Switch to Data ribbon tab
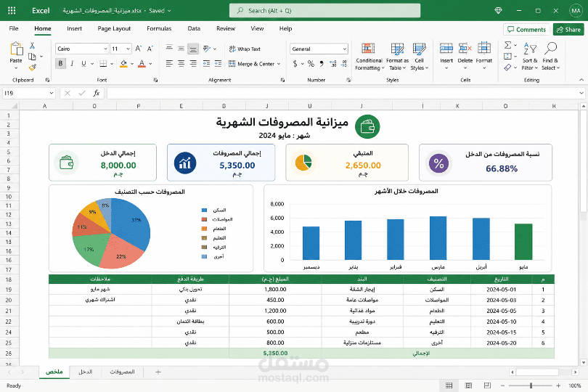 [x=194, y=28]
